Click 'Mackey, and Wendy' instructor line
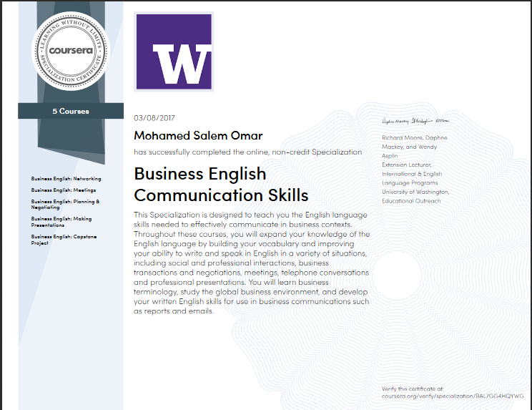This screenshot has height=410, width=532. coord(410,147)
